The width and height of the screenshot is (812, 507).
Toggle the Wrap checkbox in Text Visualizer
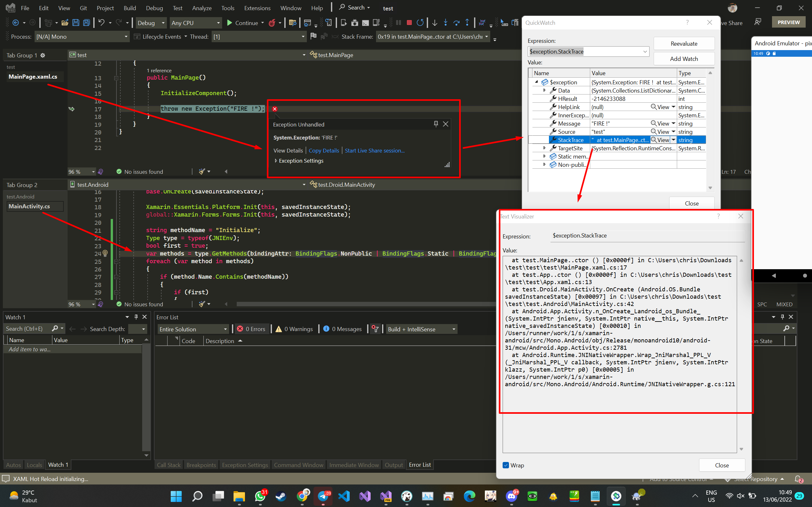pos(506,465)
